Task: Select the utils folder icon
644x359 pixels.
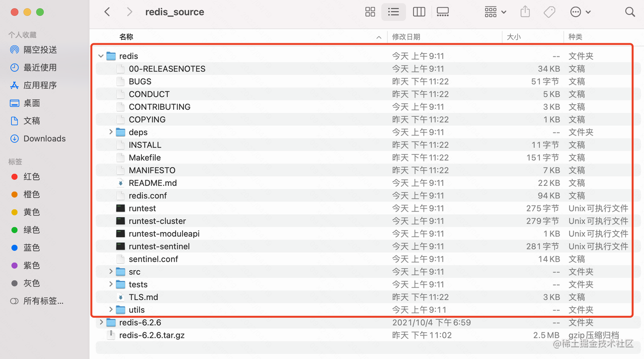Action: pyautogui.click(x=120, y=310)
